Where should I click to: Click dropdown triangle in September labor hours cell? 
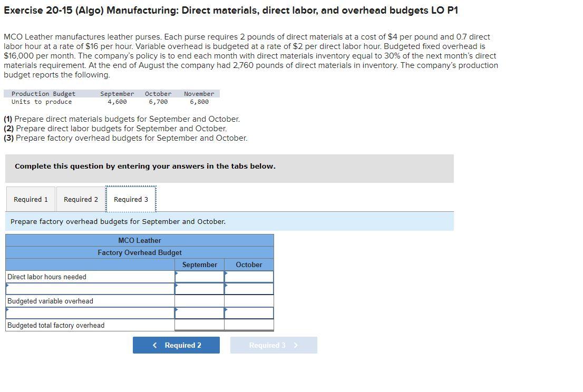[177, 273]
